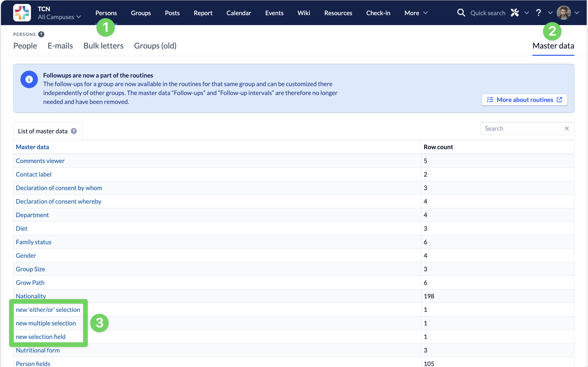Click the user profile avatar

[564, 13]
